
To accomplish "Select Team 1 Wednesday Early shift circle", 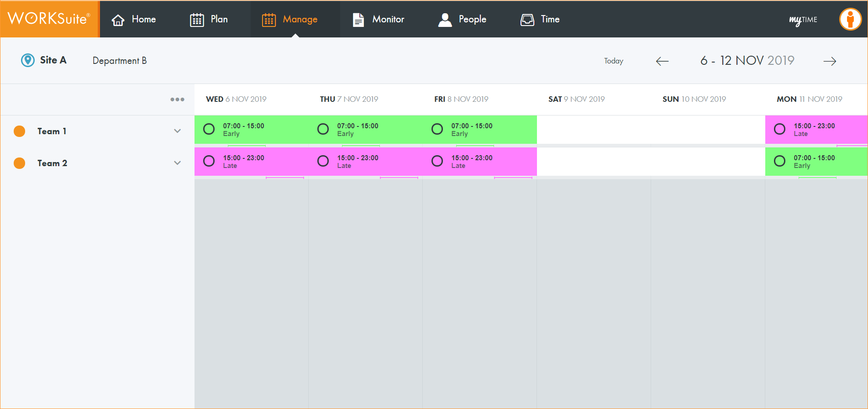I will (x=209, y=129).
